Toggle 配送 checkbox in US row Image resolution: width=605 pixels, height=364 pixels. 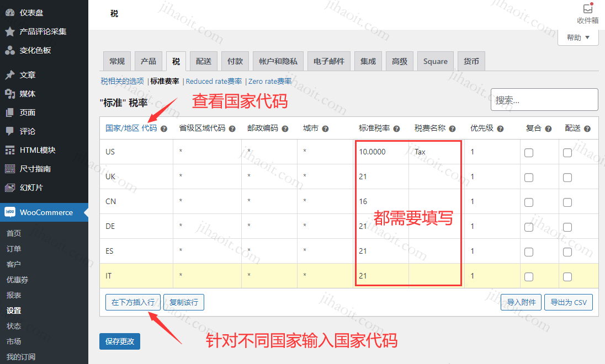point(567,153)
